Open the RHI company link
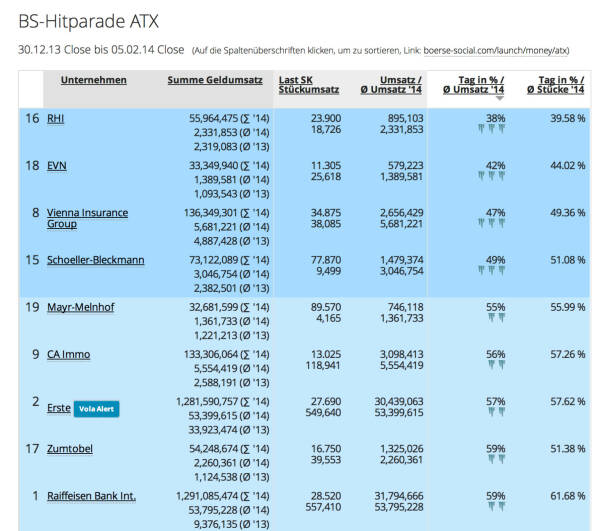Screen dimensions: 600x531 pos(56,118)
